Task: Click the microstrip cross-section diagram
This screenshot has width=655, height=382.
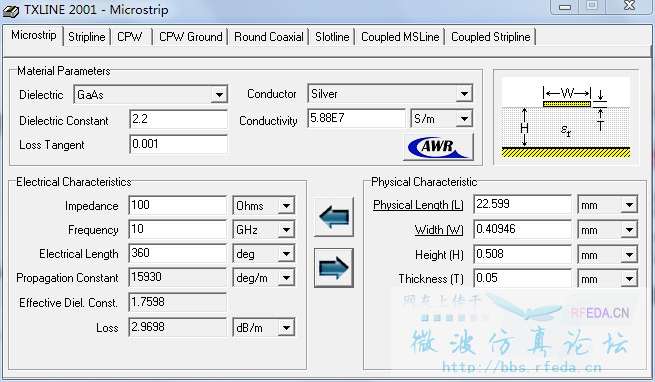Action: pyautogui.click(x=566, y=117)
